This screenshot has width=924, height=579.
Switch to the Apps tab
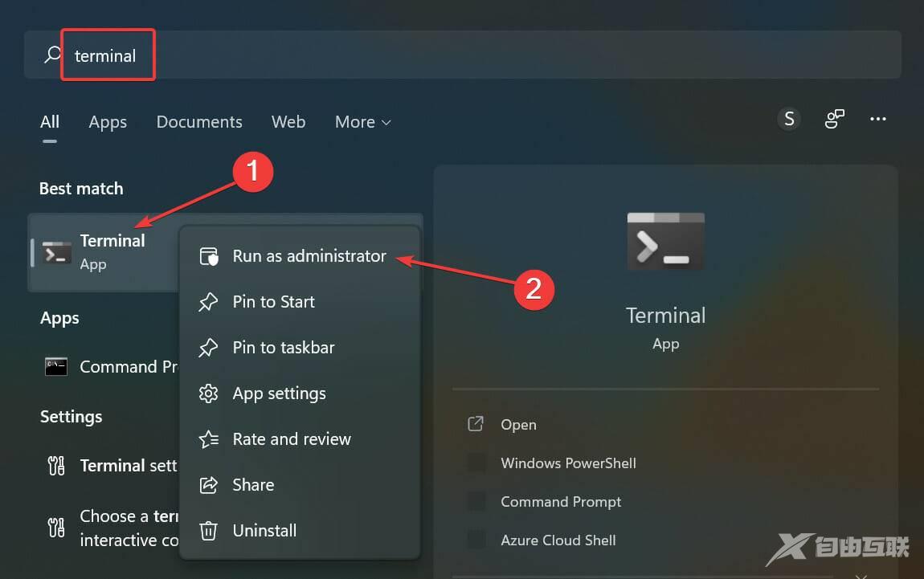(x=108, y=122)
